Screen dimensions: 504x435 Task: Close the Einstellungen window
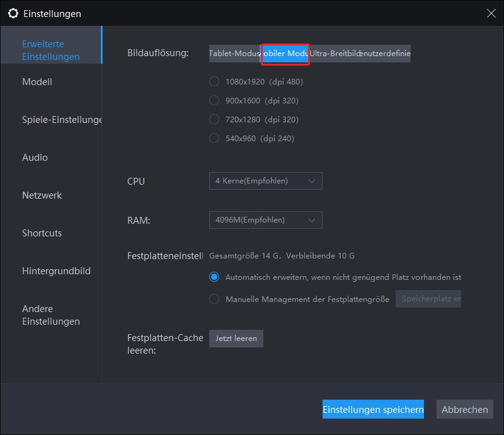click(x=491, y=13)
